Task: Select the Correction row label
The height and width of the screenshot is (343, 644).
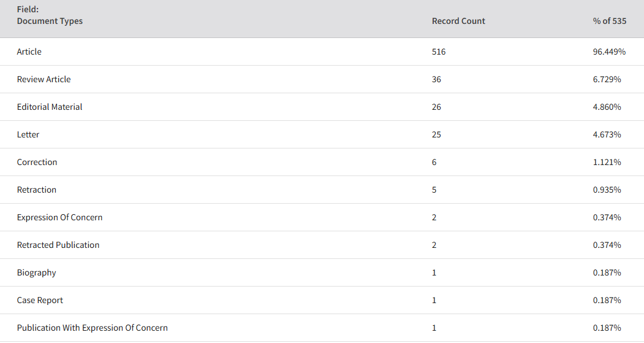Action: [37, 162]
